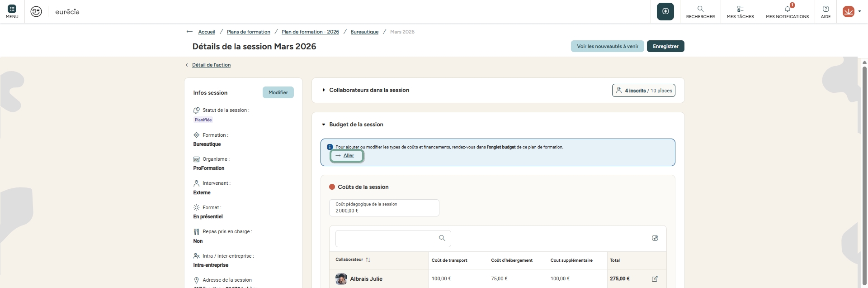Collapse Budget de la session section

pos(324,125)
